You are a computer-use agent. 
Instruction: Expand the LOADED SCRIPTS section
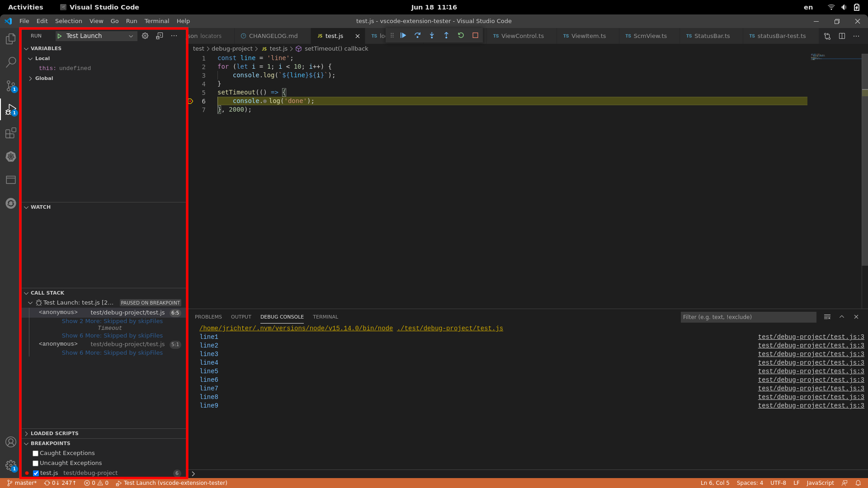click(x=104, y=433)
